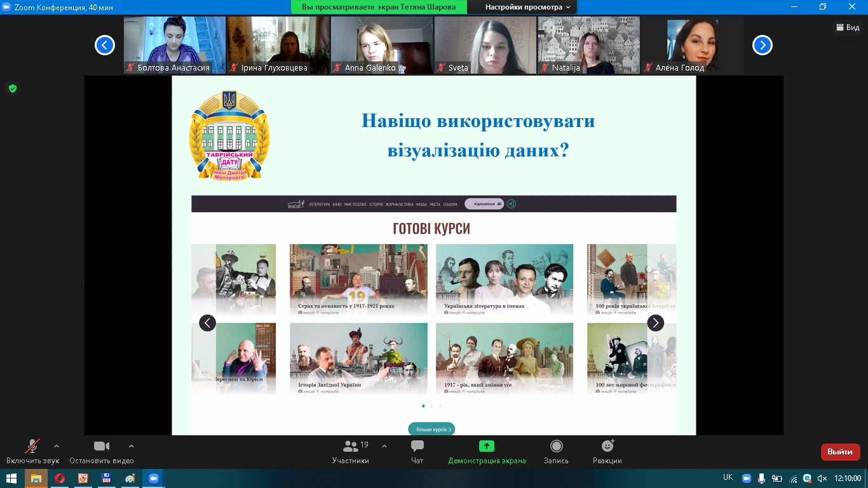Image resolution: width=868 pixels, height=488 pixels.
Task: Click the battery power icon in system tray
Action: 778,478
